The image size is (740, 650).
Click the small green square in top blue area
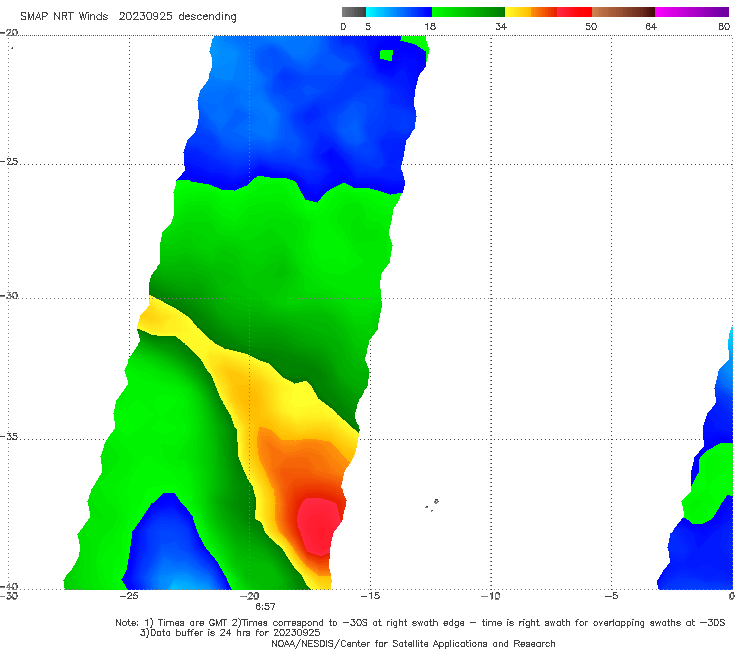(x=387, y=55)
